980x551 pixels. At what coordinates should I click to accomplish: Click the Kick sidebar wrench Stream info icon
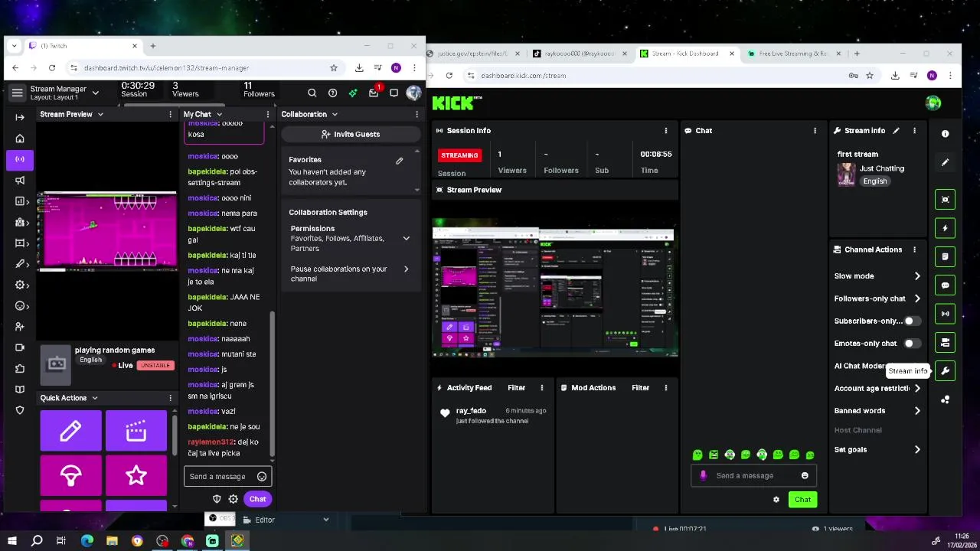coord(945,371)
